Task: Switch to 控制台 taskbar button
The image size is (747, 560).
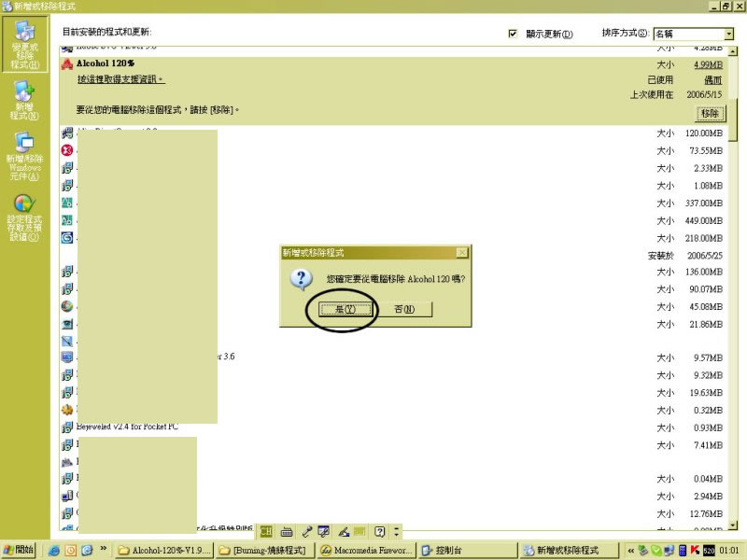Action: (x=467, y=551)
